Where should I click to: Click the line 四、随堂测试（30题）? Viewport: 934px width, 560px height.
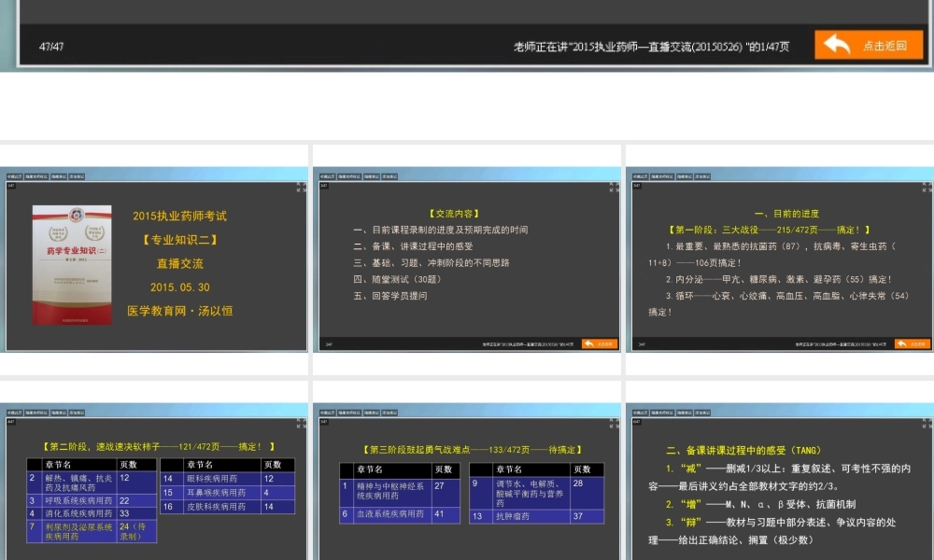(x=397, y=279)
